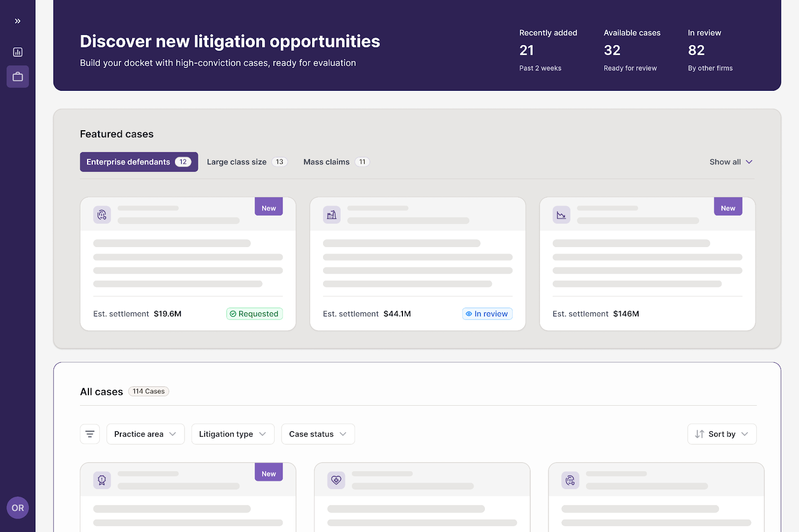Image resolution: width=799 pixels, height=532 pixels.
Task: Click the All cases heading
Action: coord(101,392)
